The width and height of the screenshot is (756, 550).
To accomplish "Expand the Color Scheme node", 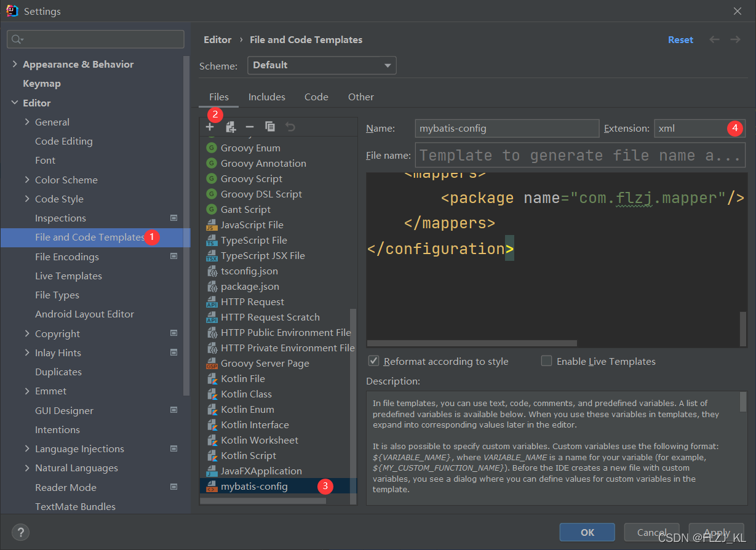I will (27, 180).
